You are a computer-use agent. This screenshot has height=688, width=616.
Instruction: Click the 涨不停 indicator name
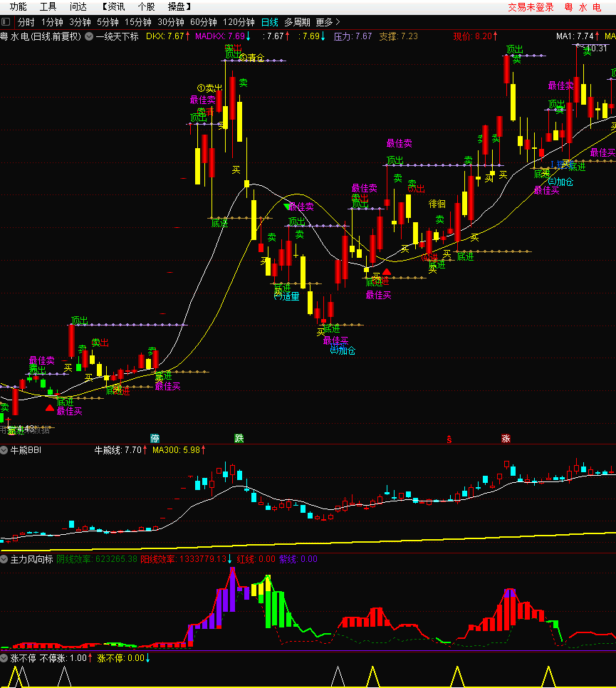pyautogui.click(x=24, y=658)
